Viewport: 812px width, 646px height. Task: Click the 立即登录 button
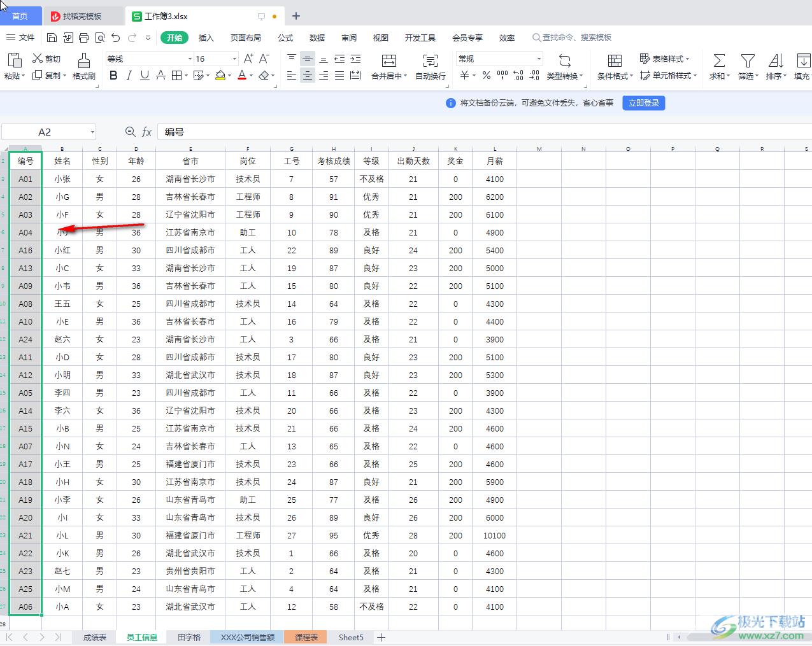(644, 102)
